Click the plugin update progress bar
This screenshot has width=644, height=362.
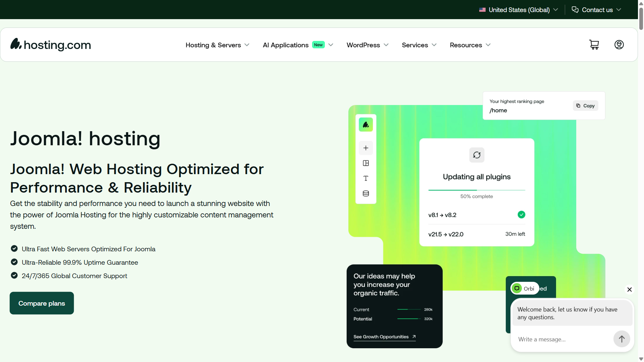(477, 190)
